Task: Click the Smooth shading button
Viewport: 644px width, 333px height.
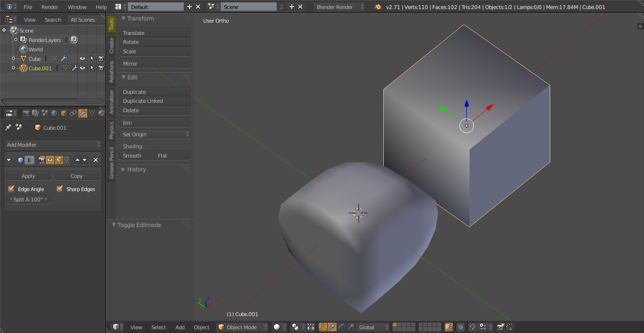Action: (137, 156)
